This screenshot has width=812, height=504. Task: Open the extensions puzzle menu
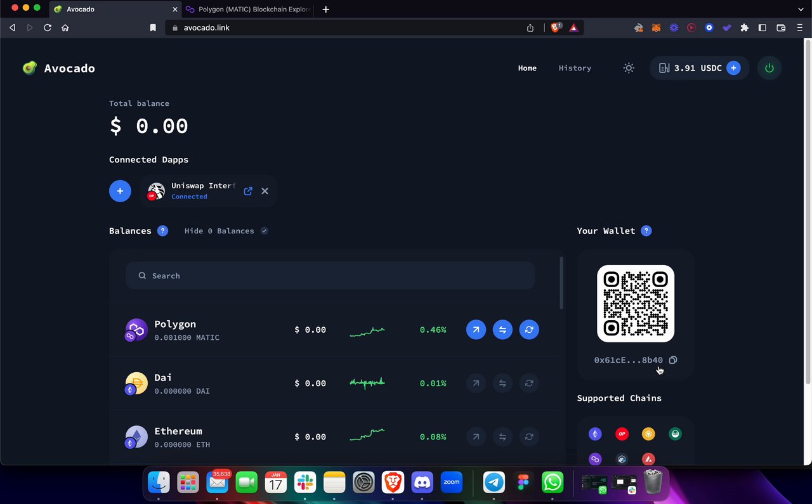[x=745, y=28]
